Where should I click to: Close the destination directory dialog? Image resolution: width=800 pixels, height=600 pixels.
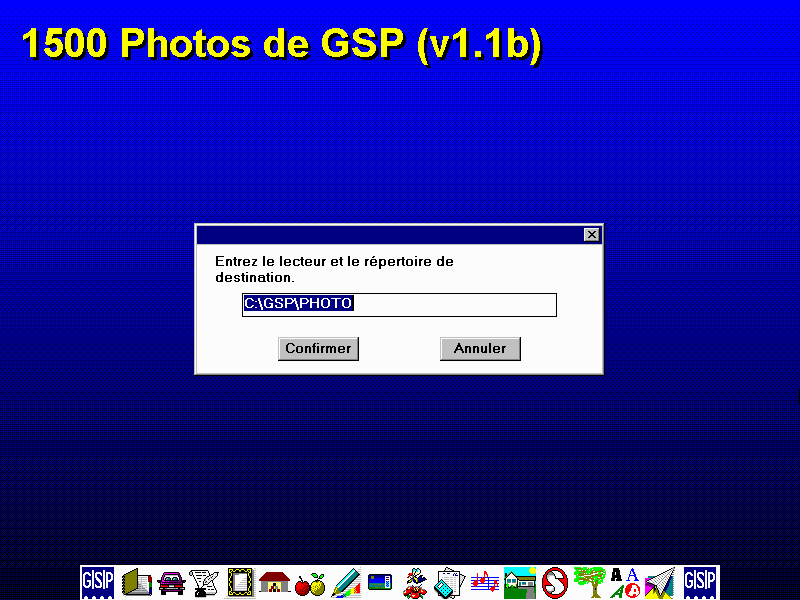pyautogui.click(x=591, y=234)
